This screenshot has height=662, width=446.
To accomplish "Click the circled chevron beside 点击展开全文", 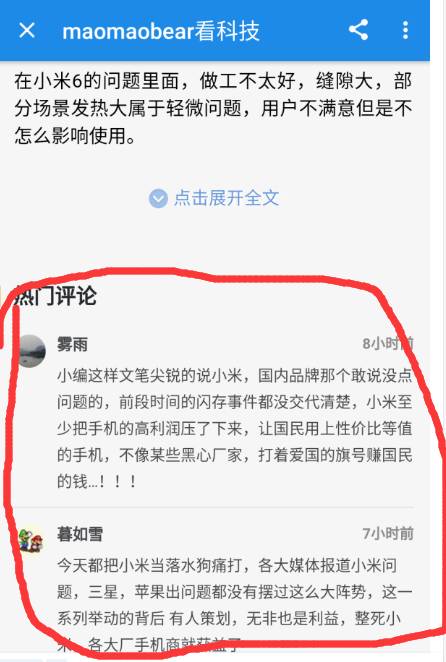I will coord(158,198).
